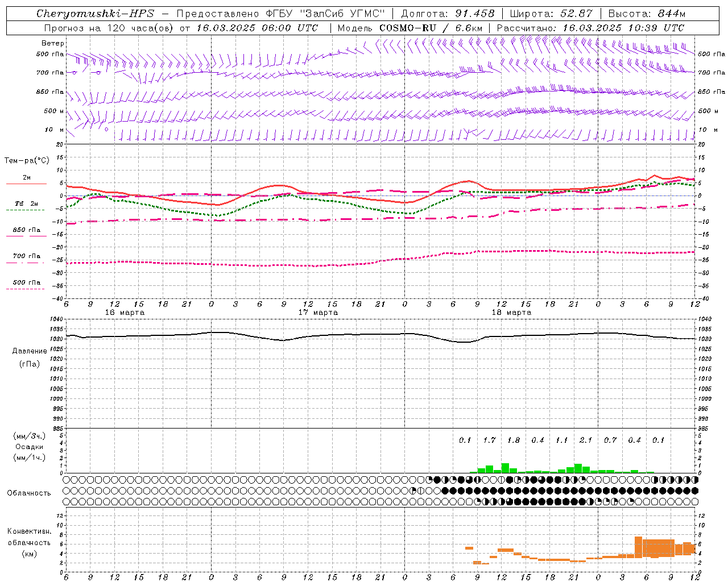Image resolution: width=728 pixels, height=582 pixels.
Task: Click the red 2м temperature legend line
Action: click(26, 184)
